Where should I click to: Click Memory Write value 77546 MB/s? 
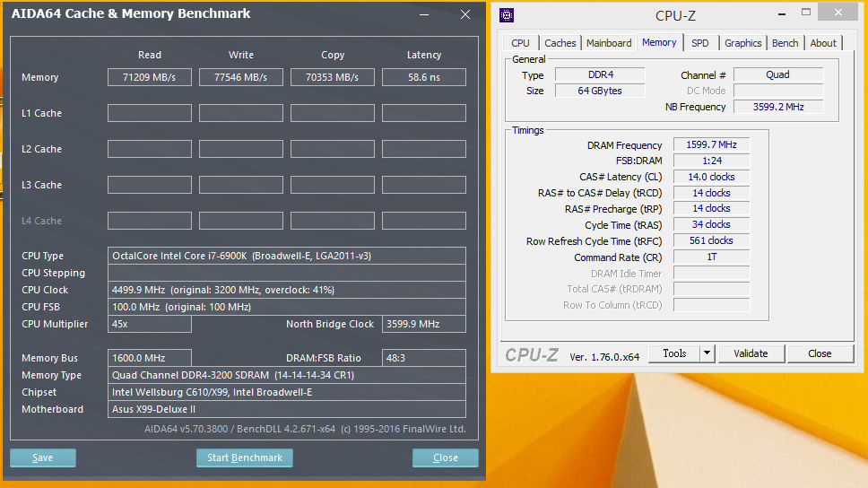(x=241, y=77)
